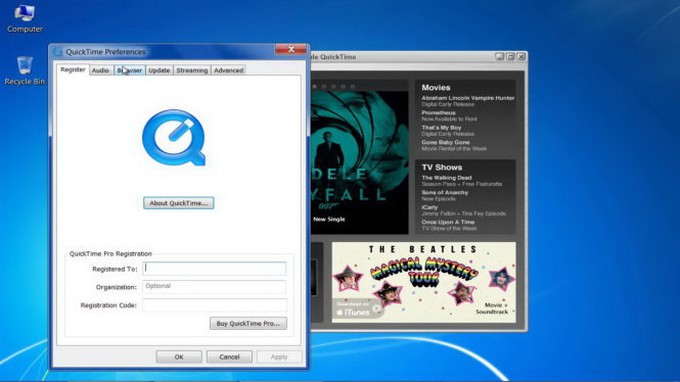Switch to the Audio tab
The height and width of the screenshot is (382, 680).
[x=101, y=70]
